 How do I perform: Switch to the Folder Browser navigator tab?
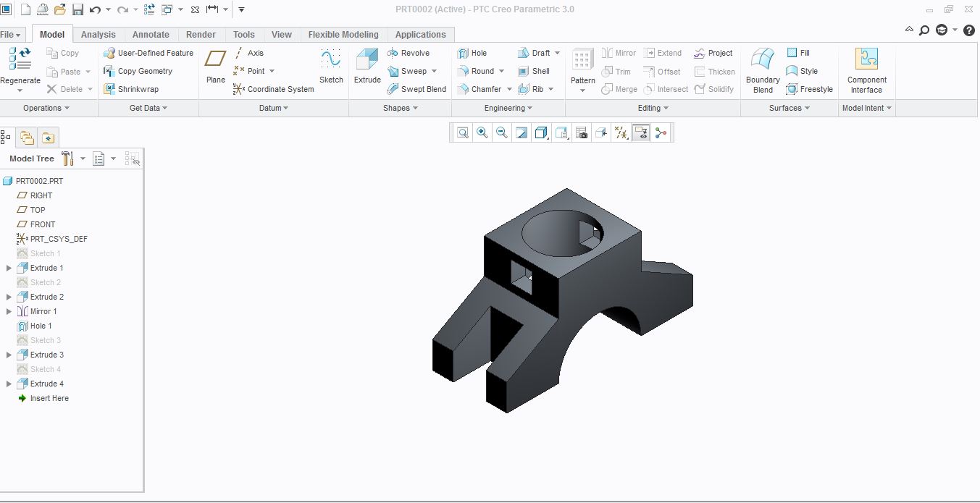click(27, 138)
